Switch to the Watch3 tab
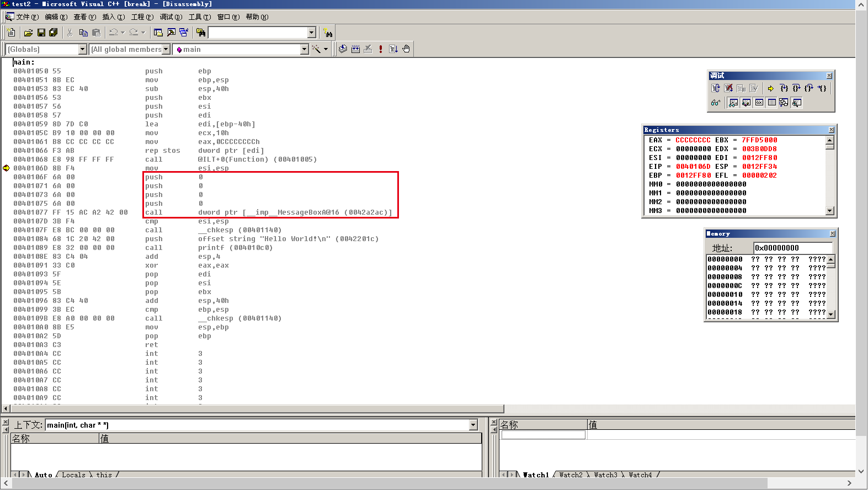This screenshot has height=490, width=868. coord(605,475)
